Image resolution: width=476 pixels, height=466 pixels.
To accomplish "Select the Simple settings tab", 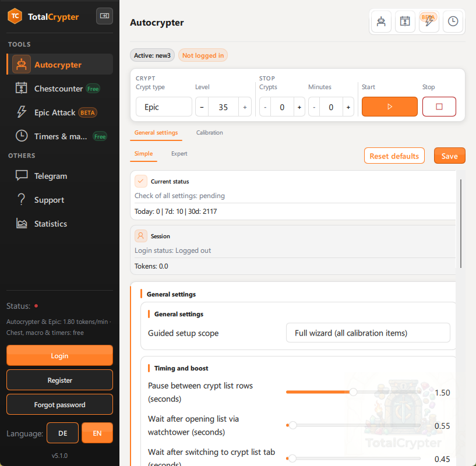I will click(x=143, y=154).
